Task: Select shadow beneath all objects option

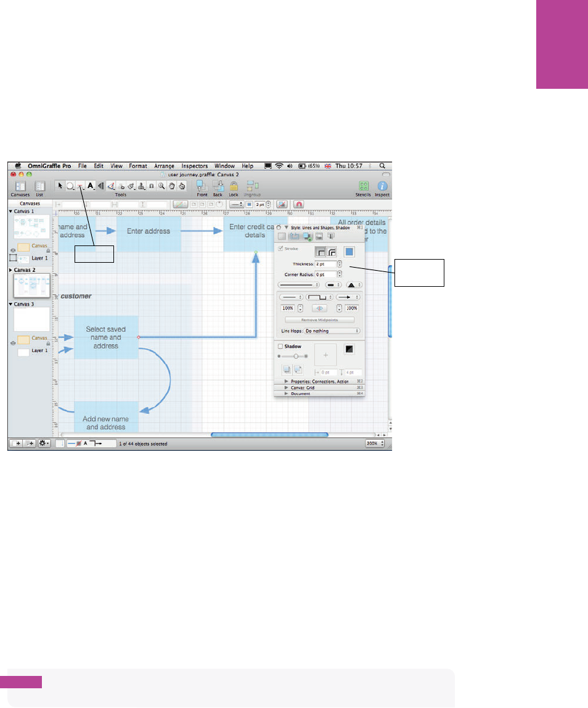Action: (298, 370)
